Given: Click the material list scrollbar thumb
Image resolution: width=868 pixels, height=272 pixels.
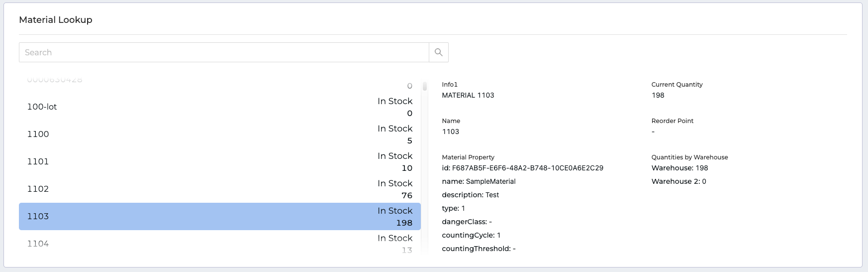Looking at the screenshot, I should pyautogui.click(x=425, y=86).
